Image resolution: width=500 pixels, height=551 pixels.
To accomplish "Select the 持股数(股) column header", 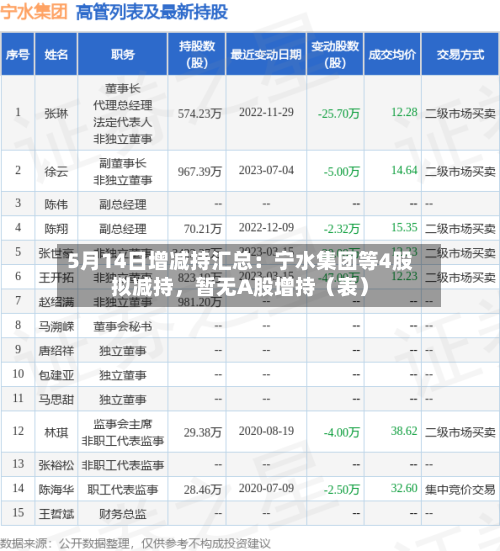I will 197,54.
